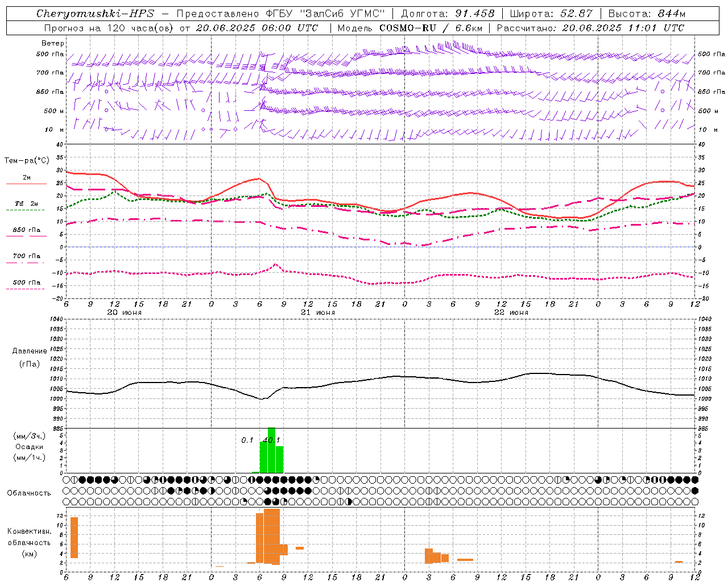
Task: Click the '850 гПа' temperature legend entry
Action: 26,230
